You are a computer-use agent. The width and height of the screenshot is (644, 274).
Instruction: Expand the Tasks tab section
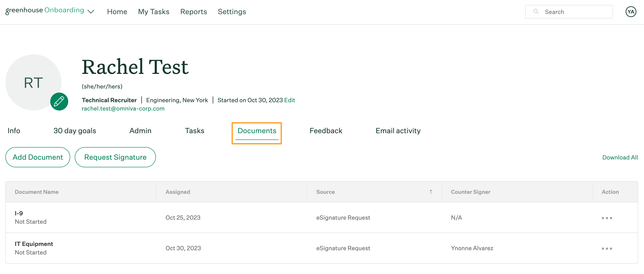click(x=195, y=130)
